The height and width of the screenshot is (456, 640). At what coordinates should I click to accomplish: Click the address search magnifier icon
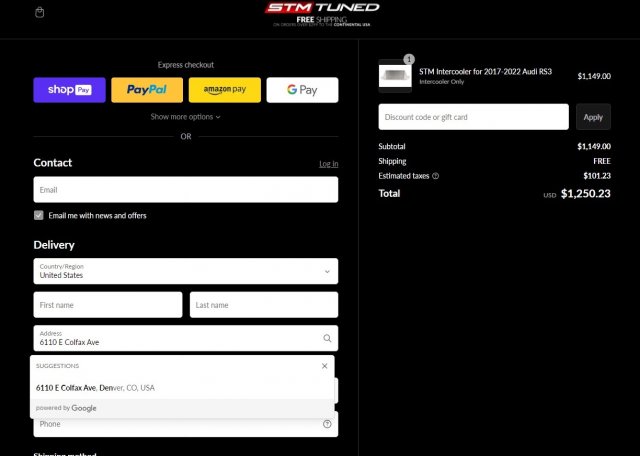(x=327, y=338)
